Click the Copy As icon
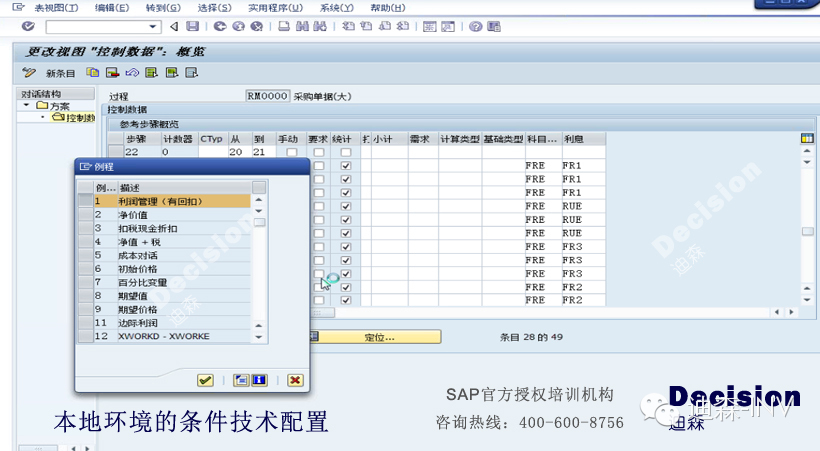The height and width of the screenshot is (451, 820). click(93, 72)
